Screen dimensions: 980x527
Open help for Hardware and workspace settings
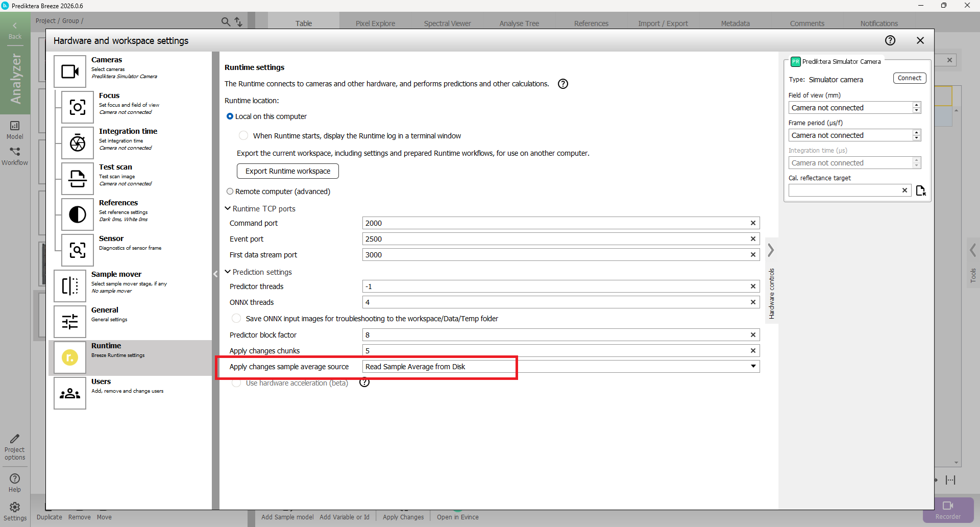click(890, 40)
